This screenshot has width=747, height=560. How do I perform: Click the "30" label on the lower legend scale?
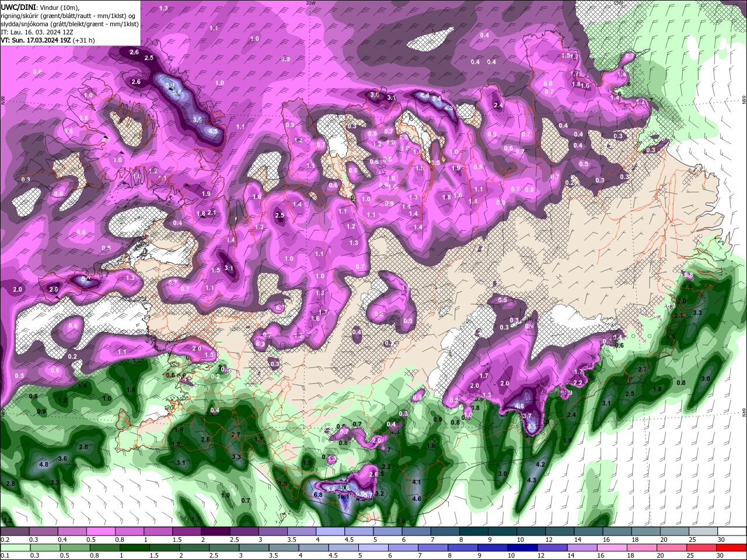click(721, 556)
